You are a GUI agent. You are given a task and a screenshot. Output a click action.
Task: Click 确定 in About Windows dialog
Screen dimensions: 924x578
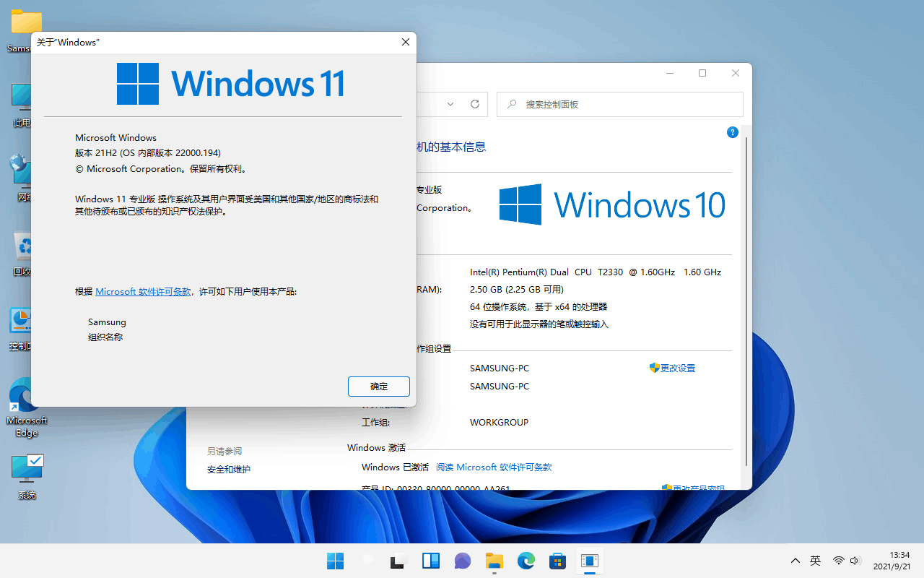[x=379, y=387]
